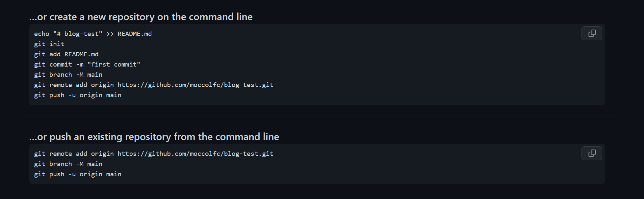Click the 'git init' command line
The height and width of the screenshot is (199, 644).
pyautogui.click(x=49, y=44)
